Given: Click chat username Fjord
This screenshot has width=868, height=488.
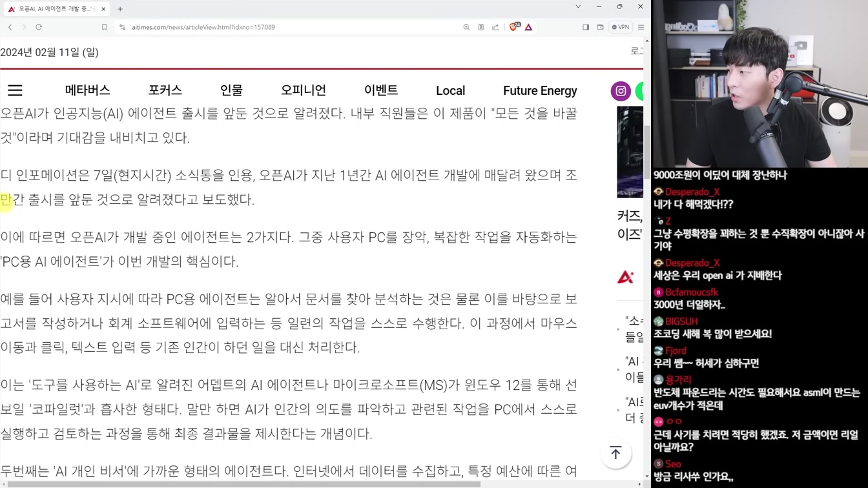Looking at the screenshot, I should coord(676,351).
